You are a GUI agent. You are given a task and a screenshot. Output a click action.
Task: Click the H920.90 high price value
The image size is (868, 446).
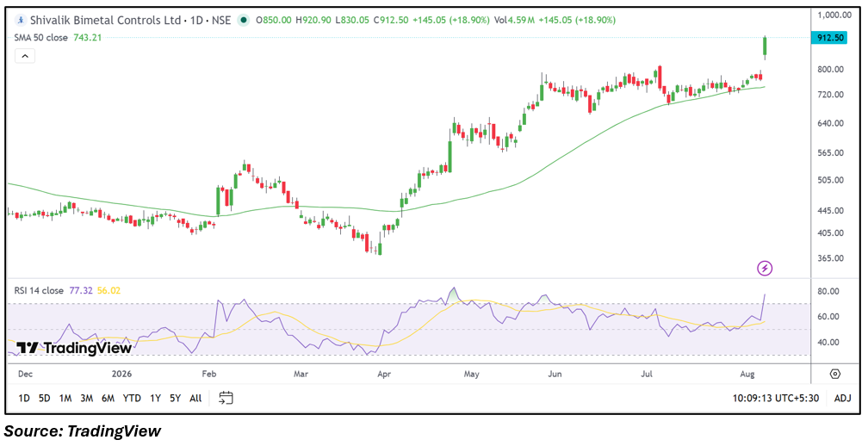(x=313, y=21)
